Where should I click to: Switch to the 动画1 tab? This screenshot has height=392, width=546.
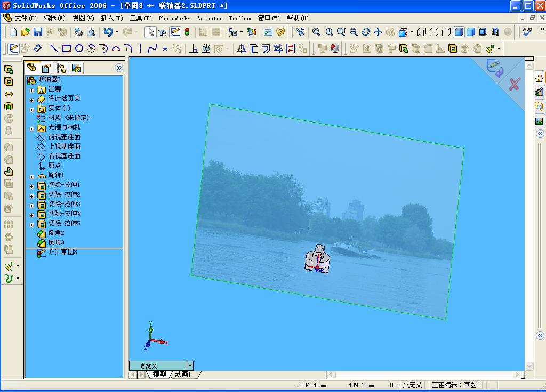tap(183, 374)
